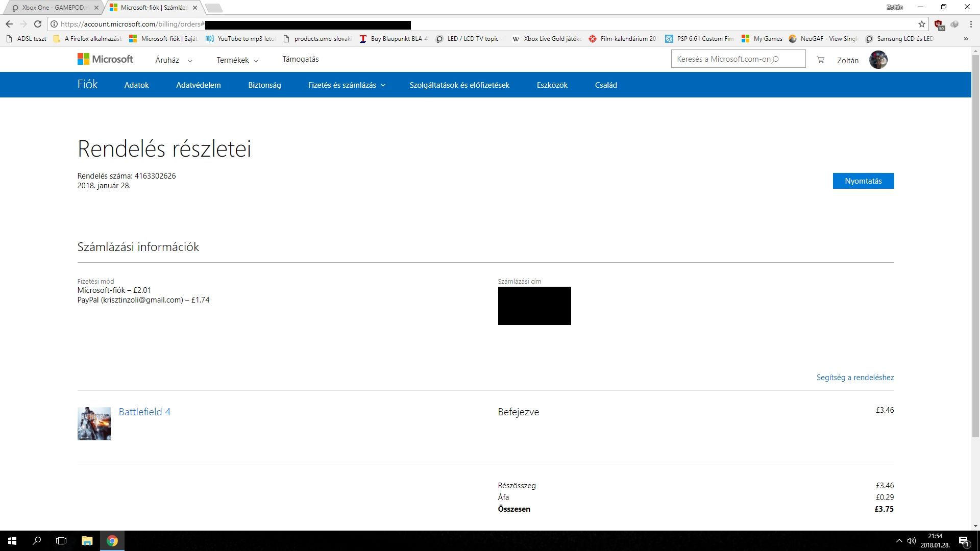Screen dimensions: 980x551
Task: Show hidden bookmarks overflow chevron
Action: pos(966,39)
